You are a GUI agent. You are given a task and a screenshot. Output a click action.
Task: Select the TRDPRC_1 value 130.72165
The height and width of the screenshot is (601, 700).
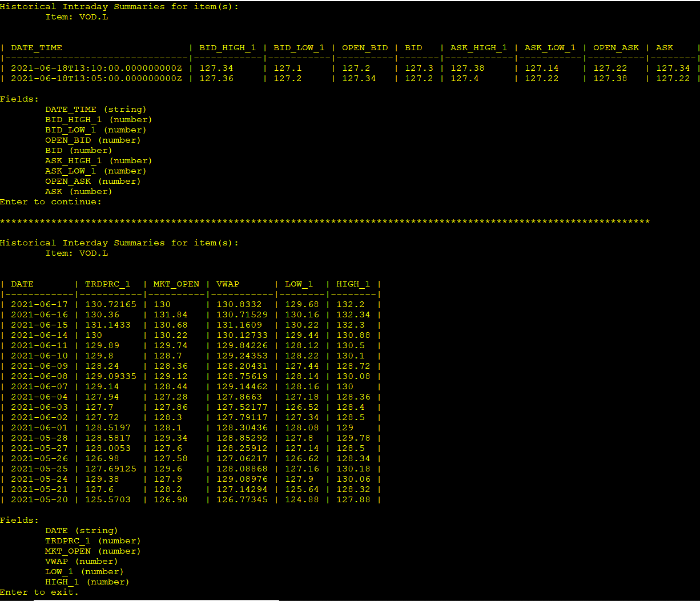click(x=111, y=305)
